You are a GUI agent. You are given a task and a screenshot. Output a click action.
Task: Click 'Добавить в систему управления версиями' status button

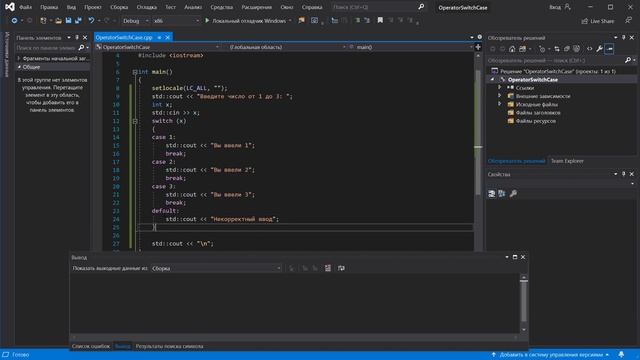[x=551, y=355]
